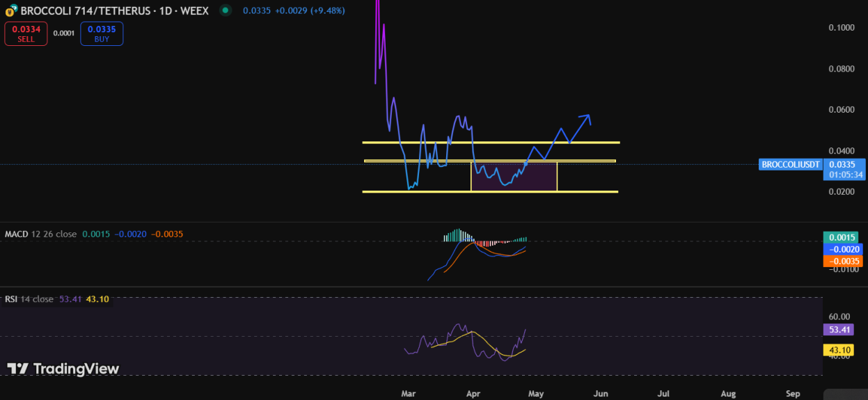Click the Mar label on time axis
This screenshot has width=868, height=400.
coord(409,394)
